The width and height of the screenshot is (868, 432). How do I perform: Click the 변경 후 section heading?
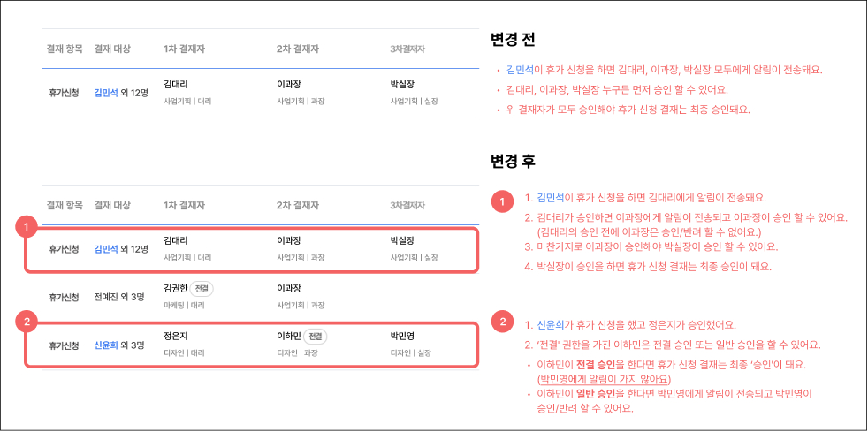click(513, 163)
